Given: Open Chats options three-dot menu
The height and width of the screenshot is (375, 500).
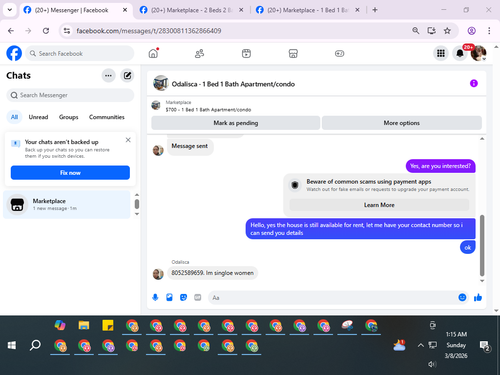Looking at the screenshot, I should coord(108,76).
